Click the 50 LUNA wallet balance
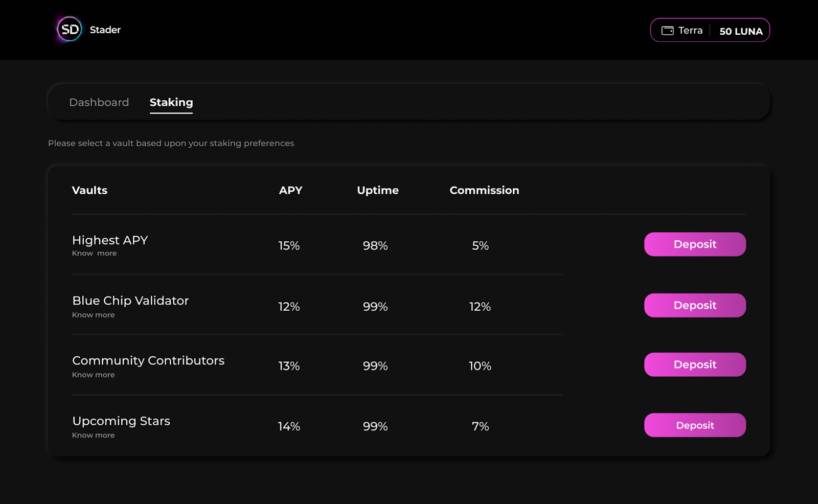Viewport: 818px width, 504px height. 741,31
